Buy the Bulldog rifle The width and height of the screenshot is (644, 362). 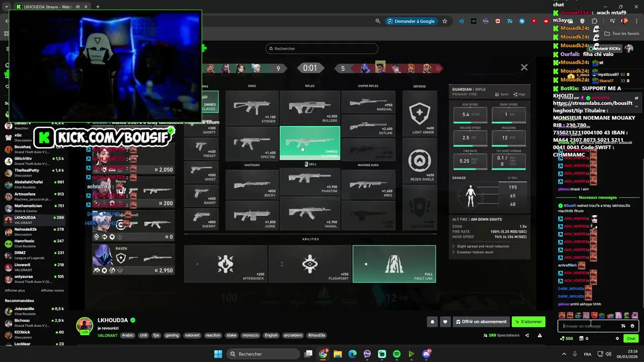point(310,107)
